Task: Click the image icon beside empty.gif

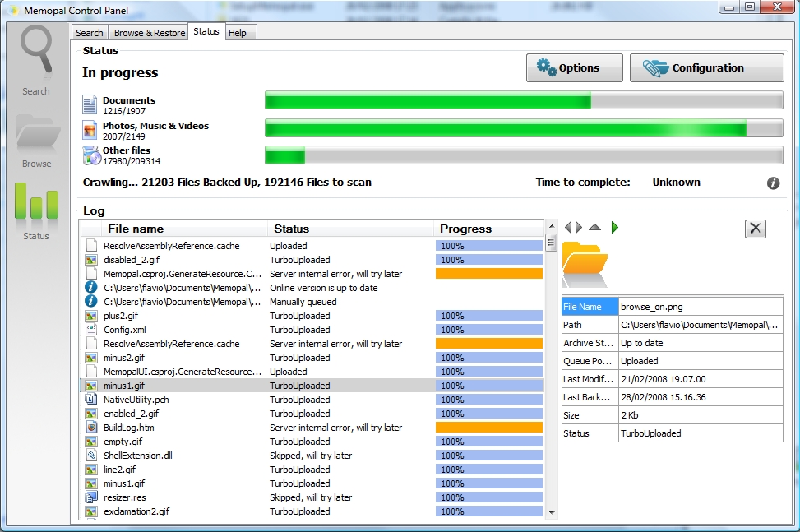Action: (x=91, y=442)
